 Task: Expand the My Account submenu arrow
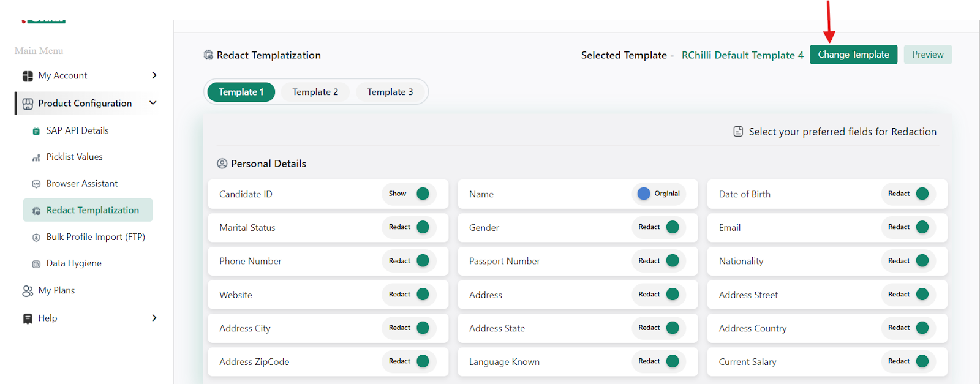[x=154, y=75]
